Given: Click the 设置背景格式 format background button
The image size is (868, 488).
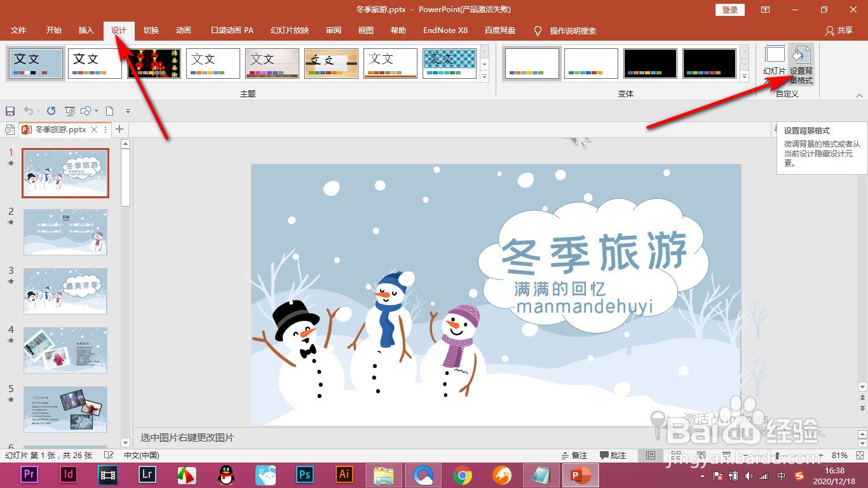Looking at the screenshot, I should [801, 65].
